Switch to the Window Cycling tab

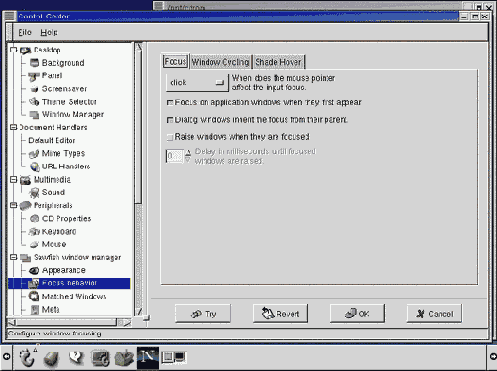pos(220,62)
